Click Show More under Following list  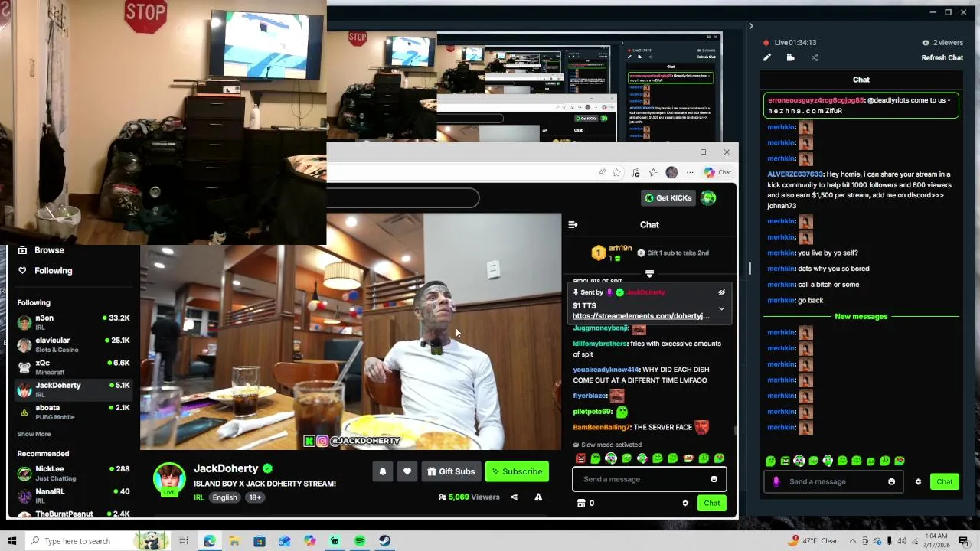point(34,434)
